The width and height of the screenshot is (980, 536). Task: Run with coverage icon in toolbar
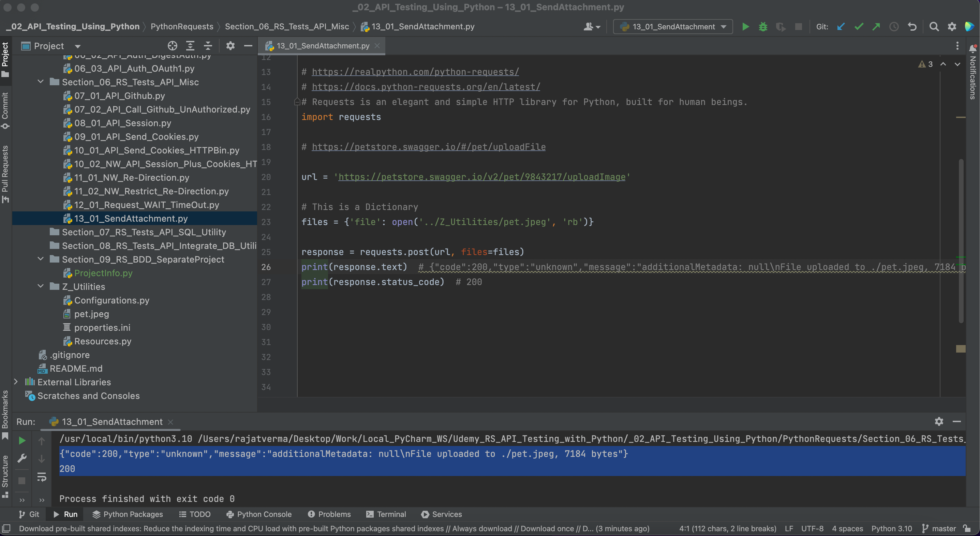coord(780,27)
